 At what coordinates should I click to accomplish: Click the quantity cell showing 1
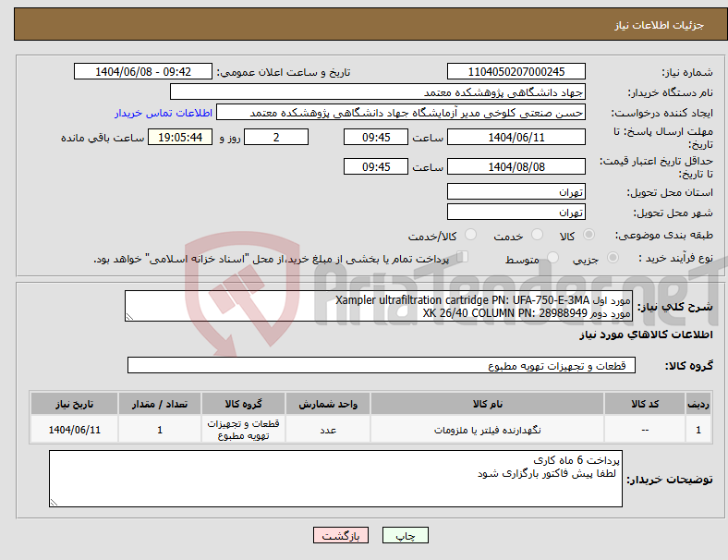(160, 430)
